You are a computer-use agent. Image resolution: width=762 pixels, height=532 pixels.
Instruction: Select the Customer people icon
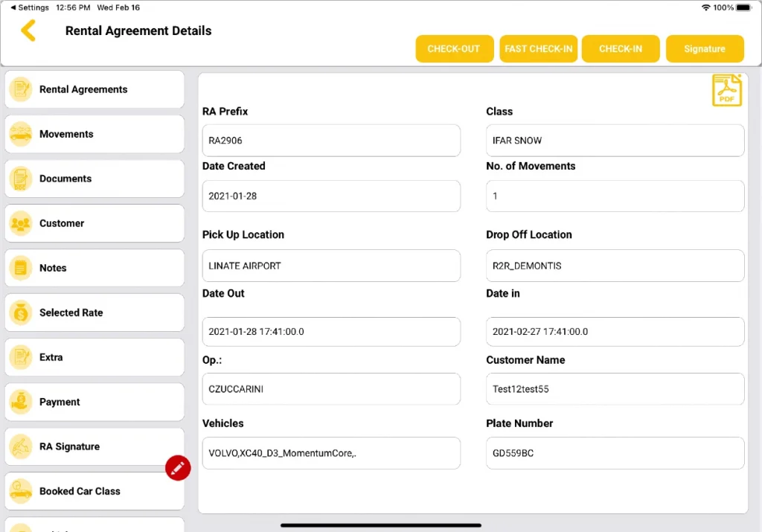coord(20,223)
